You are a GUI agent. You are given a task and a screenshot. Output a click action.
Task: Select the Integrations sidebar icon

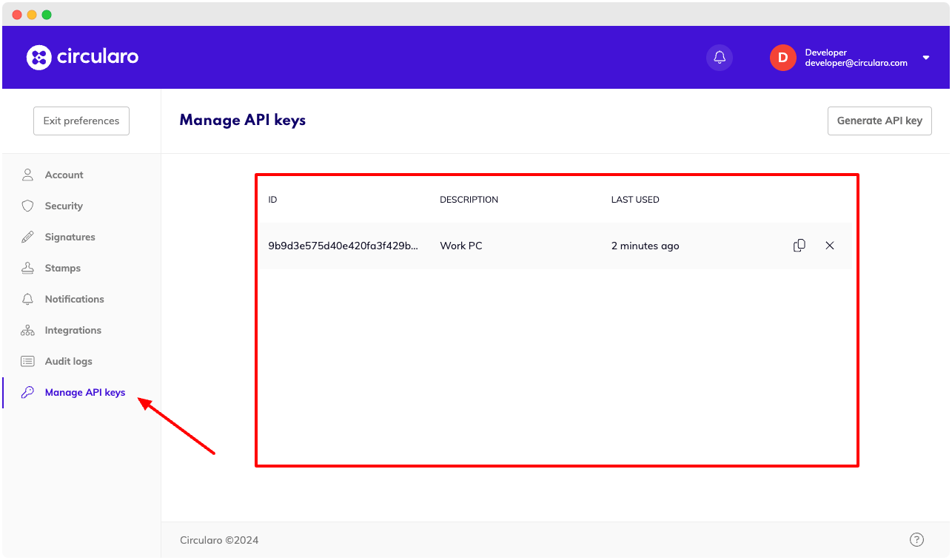click(27, 330)
